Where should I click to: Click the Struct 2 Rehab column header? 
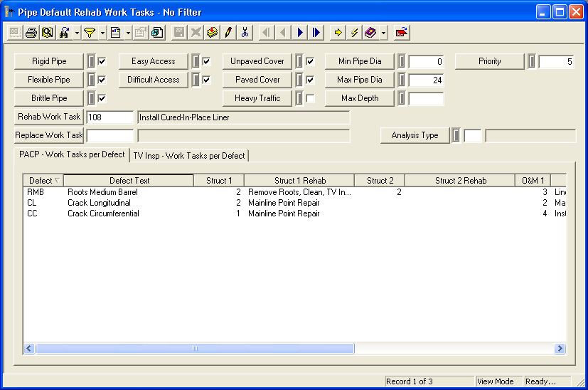(x=461, y=181)
